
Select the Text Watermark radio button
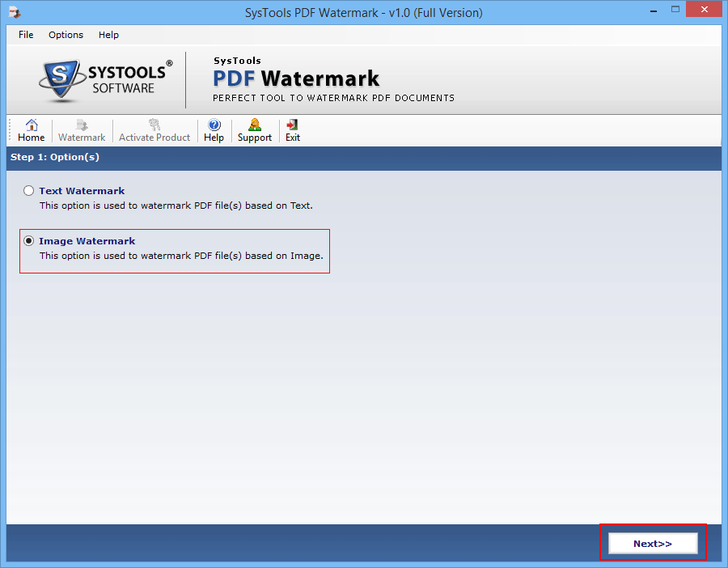(x=29, y=191)
